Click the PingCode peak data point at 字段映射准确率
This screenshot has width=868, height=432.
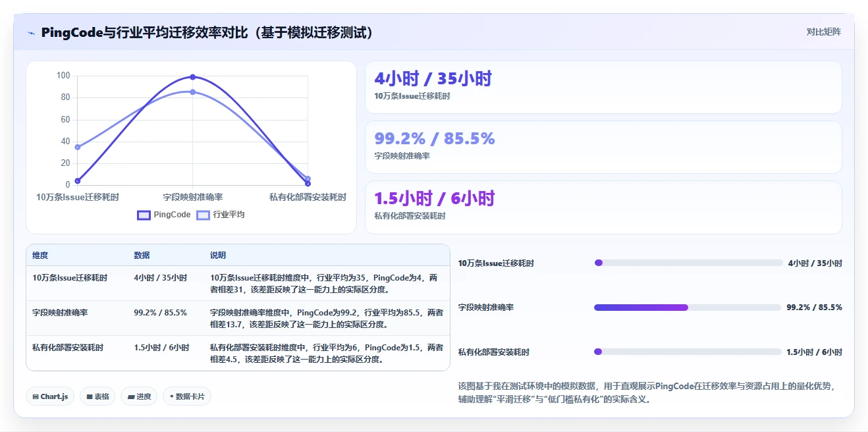coord(193,77)
